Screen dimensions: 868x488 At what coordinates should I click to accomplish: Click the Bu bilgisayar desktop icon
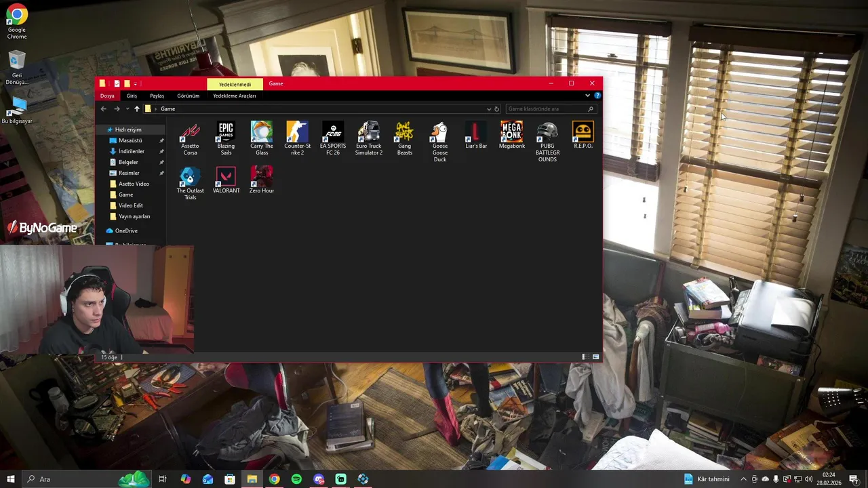click(17, 110)
